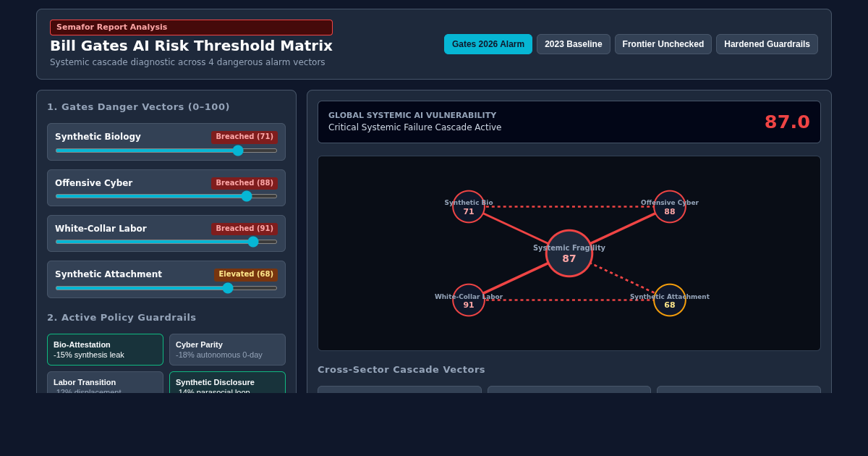Adjust the Synthetic Biology slider
The width and height of the screenshot is (868, 456).
(x=166, y=151)
